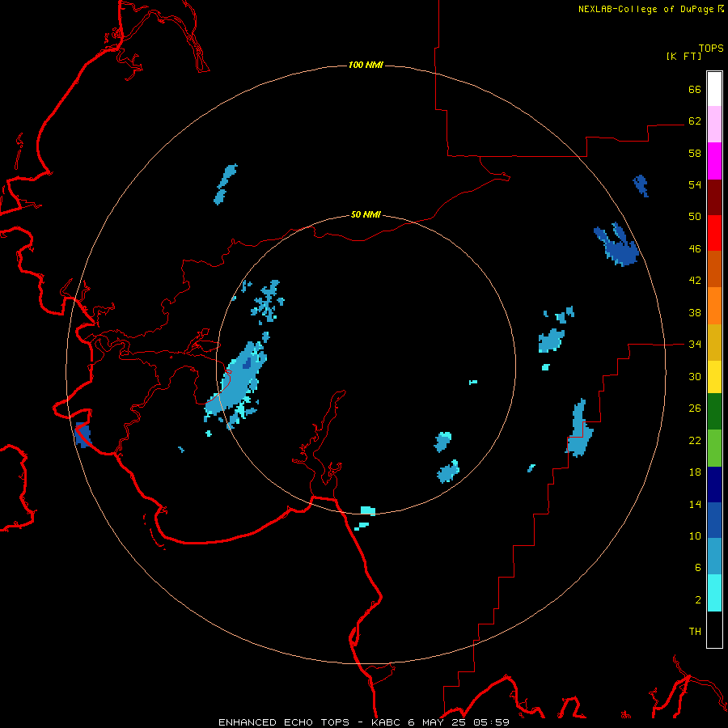Click the legend value 14
The image size is (728, 728).
(x=695, y=504)
